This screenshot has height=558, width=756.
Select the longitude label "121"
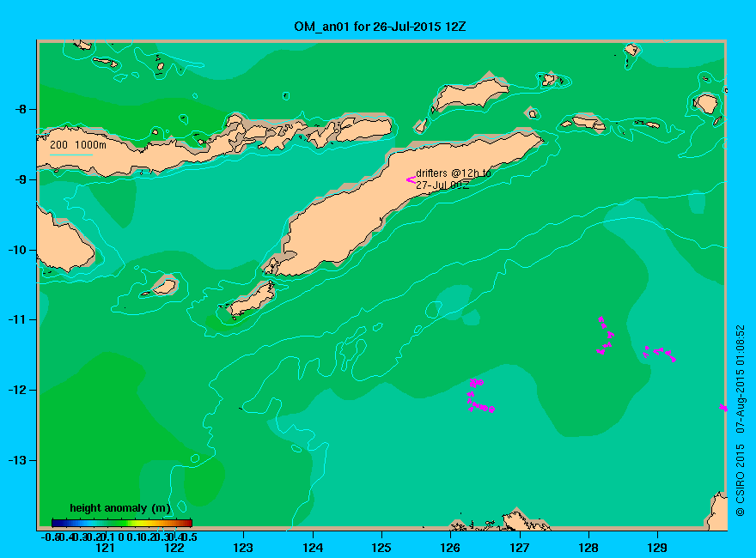pos(105,548)
